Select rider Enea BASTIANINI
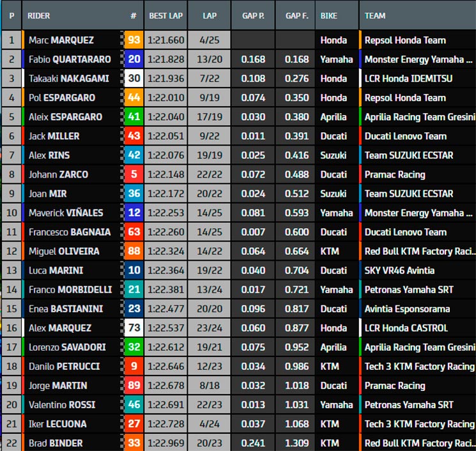This screenshot has height=451, width=476. tap(66, 309)
